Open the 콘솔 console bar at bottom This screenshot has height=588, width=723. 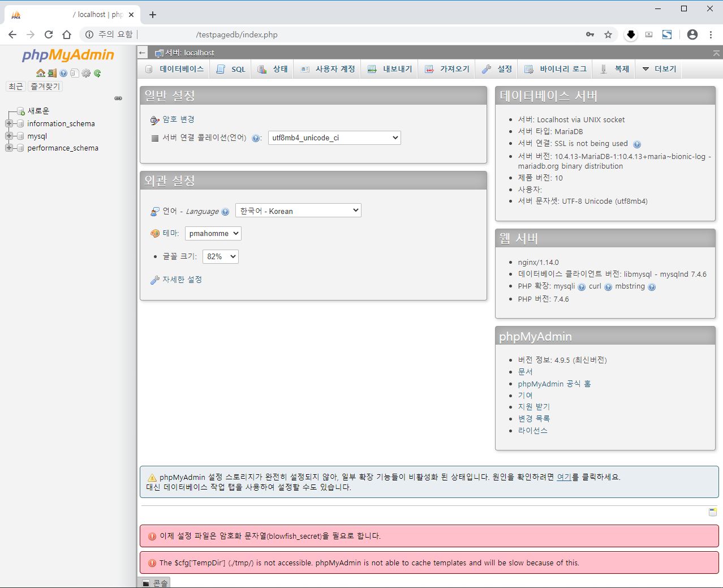click(x=154, y=583)
